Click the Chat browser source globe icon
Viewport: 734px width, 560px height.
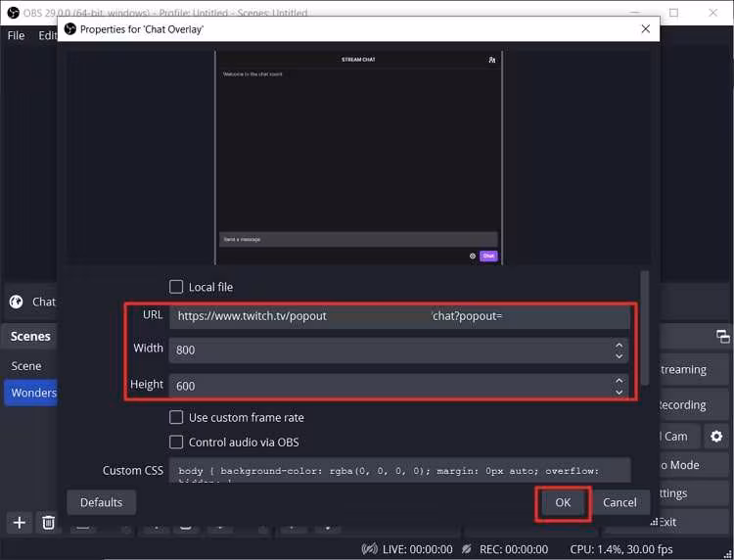16,302
